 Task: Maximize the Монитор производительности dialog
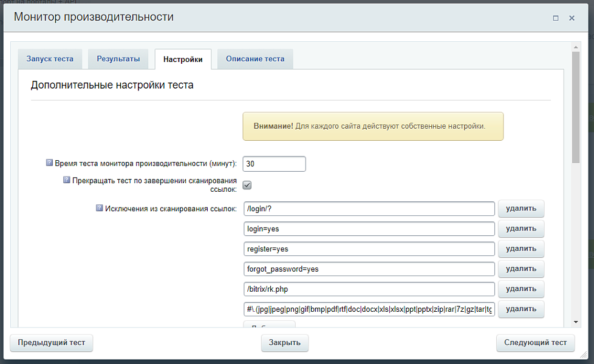[x=555, y=18]
